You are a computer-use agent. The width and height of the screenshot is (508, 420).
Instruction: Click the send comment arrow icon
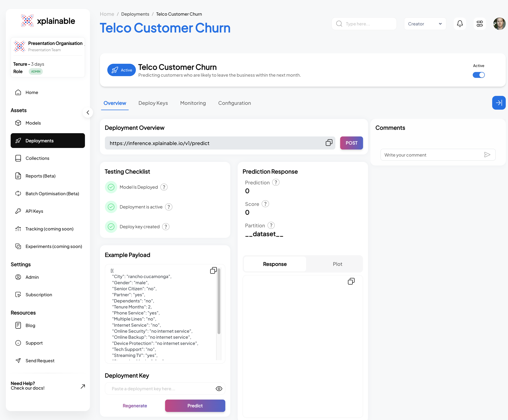(487, 155)
